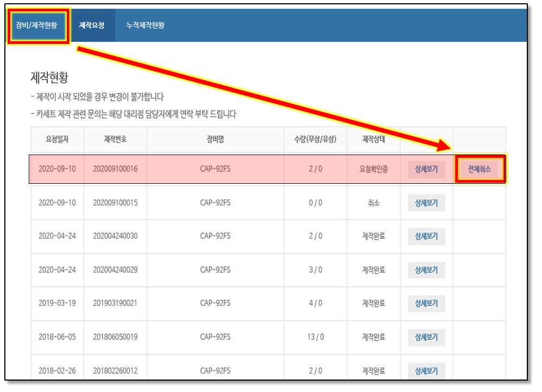The height and width of the screenshot is (392, 542).
Task: Switch to the 제작요청 tab
Action: click(91, 25)
